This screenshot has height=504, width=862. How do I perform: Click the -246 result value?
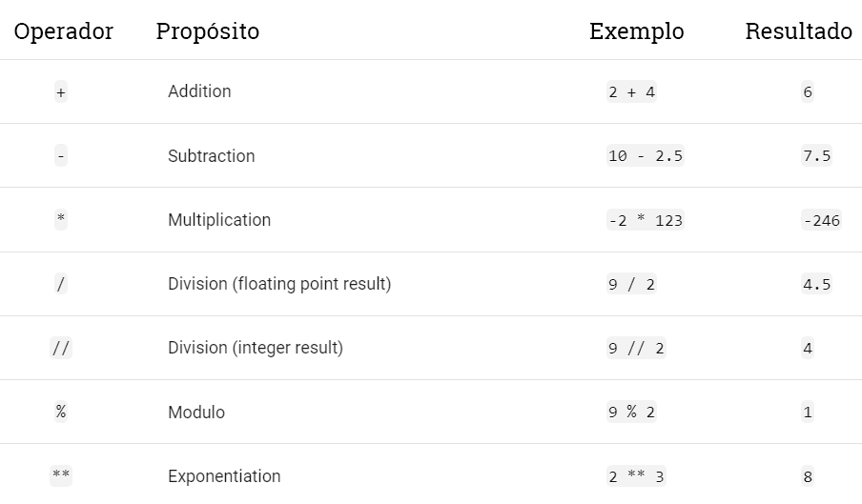821,220
